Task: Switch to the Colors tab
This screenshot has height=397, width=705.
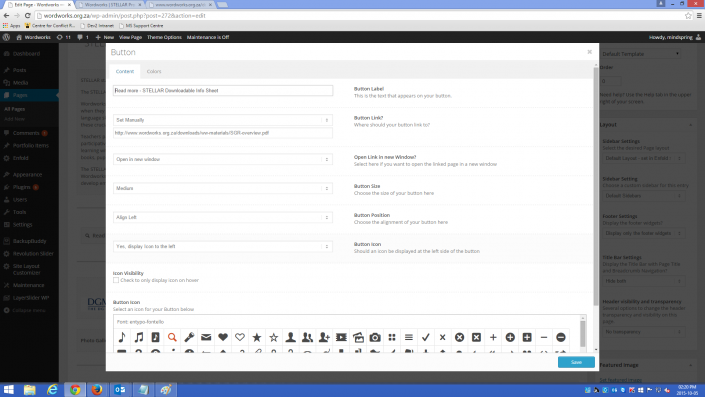Action: pos(154,71)
